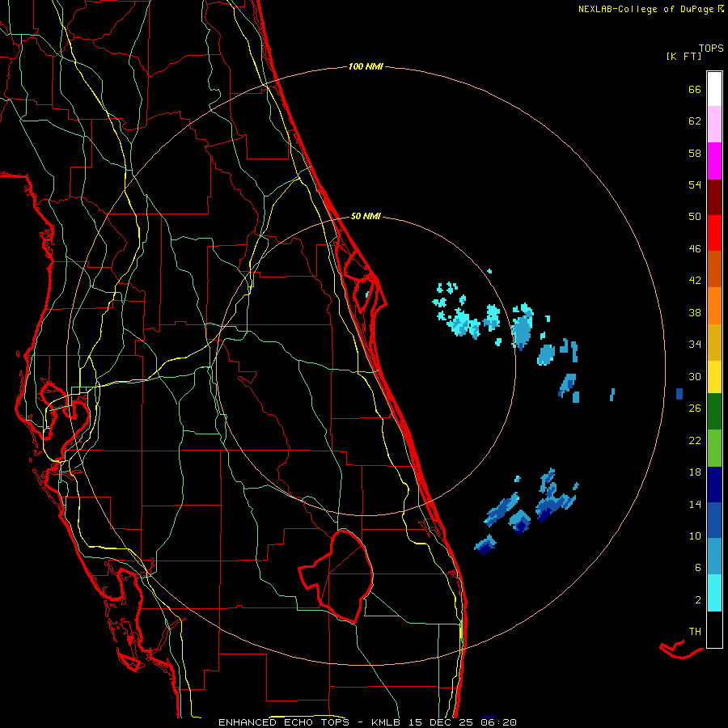Click the medium blue 18 kft legend swatch

tap(714, 520)
